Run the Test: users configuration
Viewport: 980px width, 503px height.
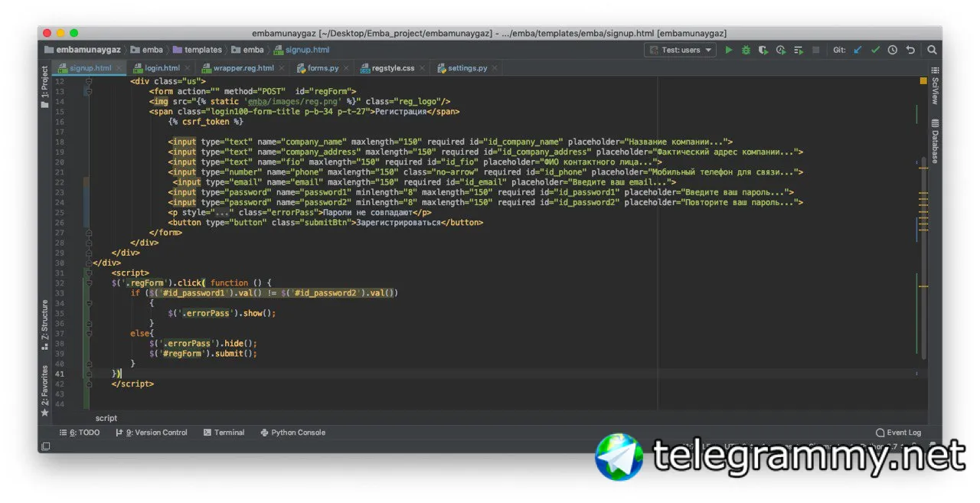728,50
